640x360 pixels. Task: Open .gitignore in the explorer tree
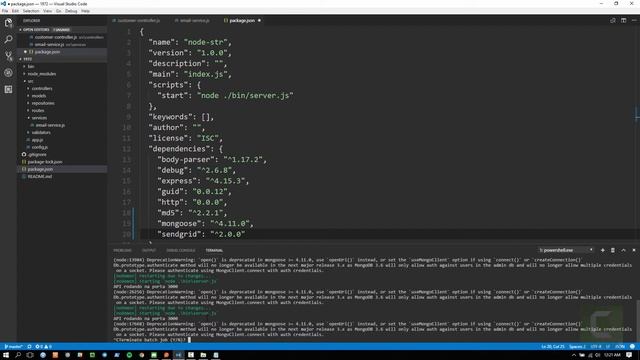tap(37, 155)
